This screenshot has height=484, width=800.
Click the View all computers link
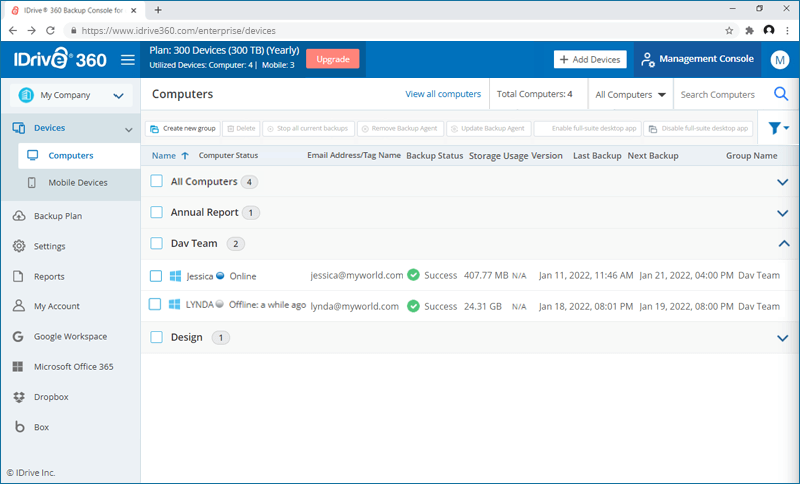click(x=443, y=95)
